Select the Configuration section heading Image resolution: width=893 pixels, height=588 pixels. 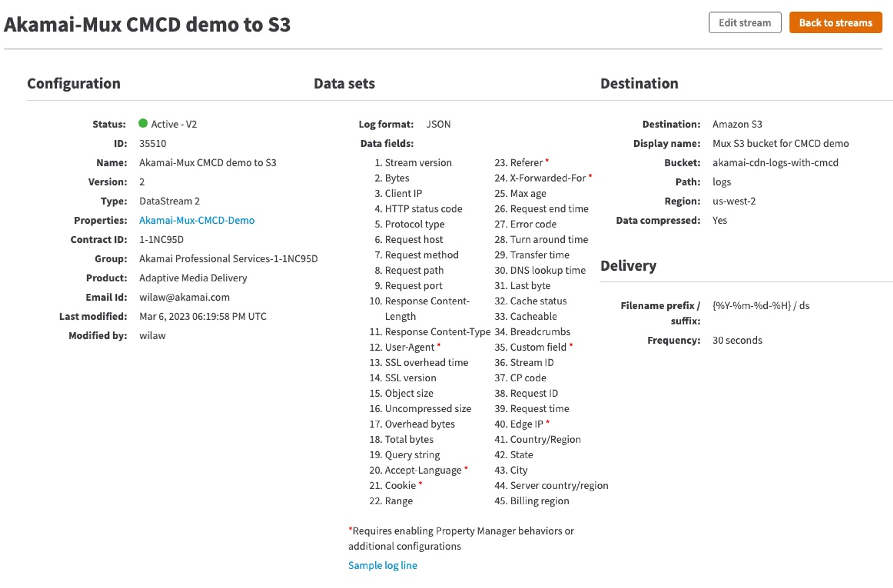(x=74, y=83)
